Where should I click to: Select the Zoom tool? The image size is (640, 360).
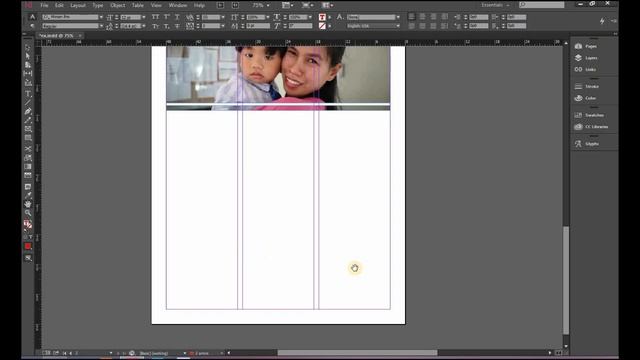(28, 213)
